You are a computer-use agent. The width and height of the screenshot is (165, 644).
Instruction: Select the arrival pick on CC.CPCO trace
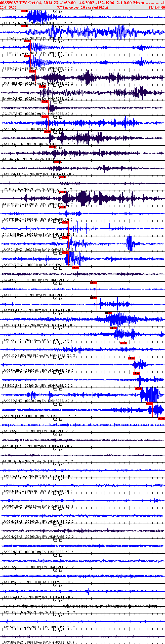[75, 268]
